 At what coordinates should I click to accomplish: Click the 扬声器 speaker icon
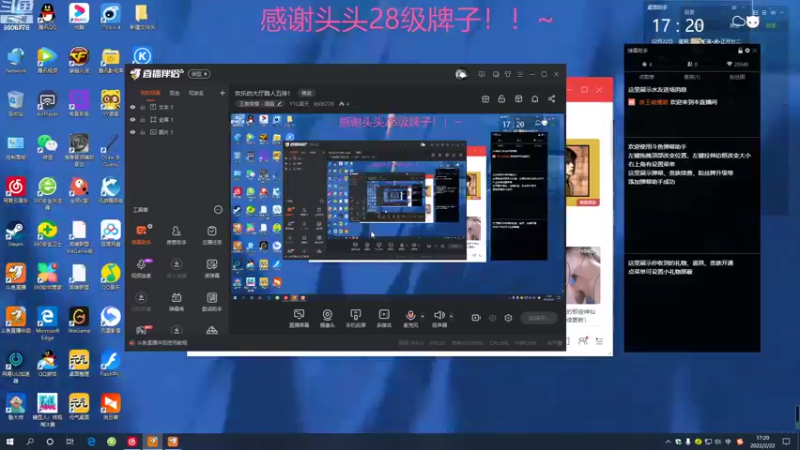coord(439,315)
